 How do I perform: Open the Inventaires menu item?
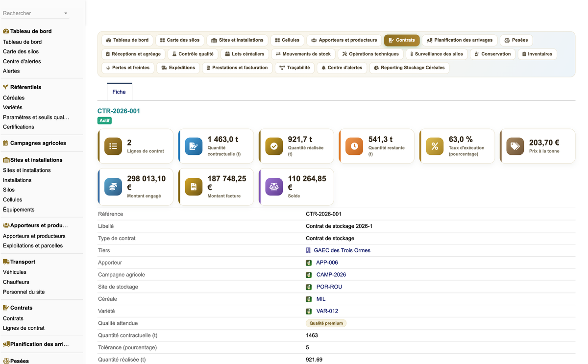537,54
